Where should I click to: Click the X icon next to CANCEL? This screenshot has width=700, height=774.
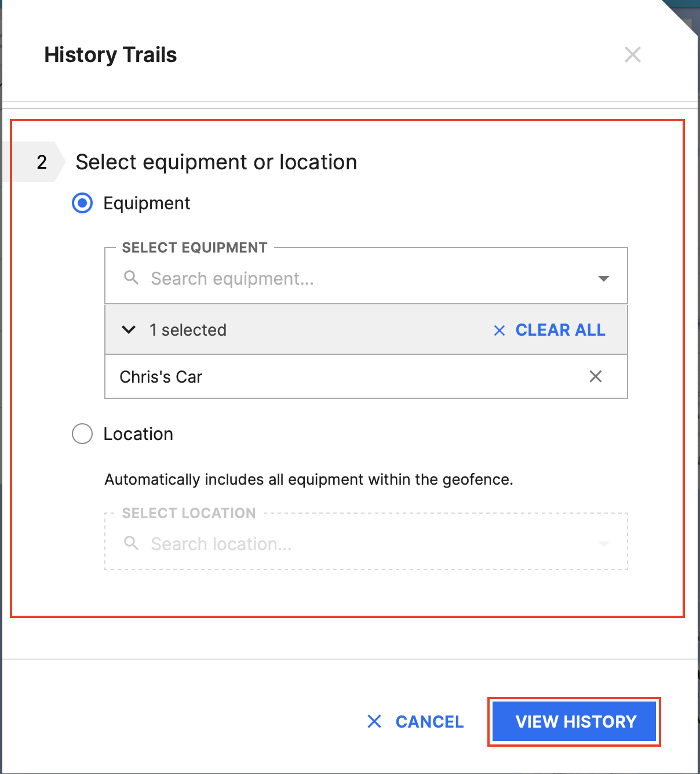[x=374, y=721]
